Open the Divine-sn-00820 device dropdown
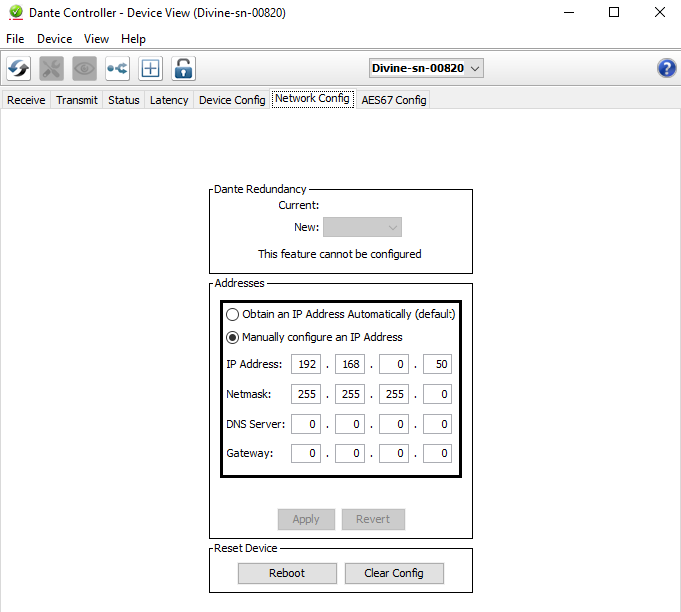 pyautogui.click(x=426, y=68)
